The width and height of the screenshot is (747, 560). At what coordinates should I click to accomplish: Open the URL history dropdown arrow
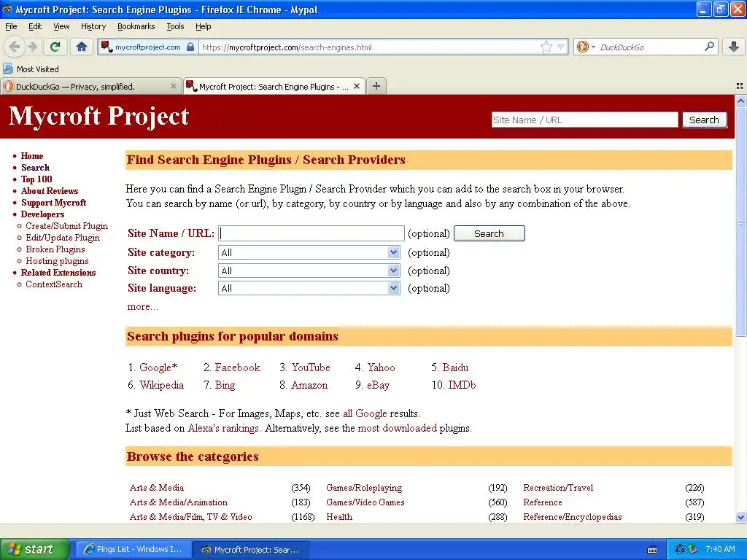(x=561, y=47)
